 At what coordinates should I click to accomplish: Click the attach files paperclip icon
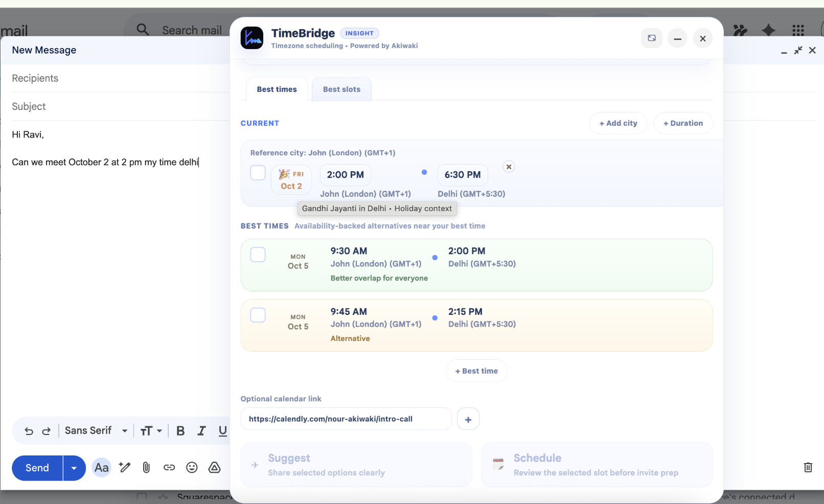(x=146, y=467)
